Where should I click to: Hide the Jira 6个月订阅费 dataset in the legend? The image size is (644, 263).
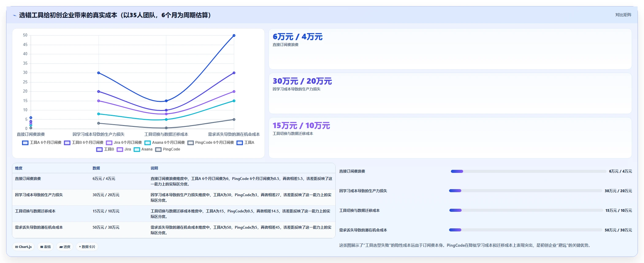pyautogui.click(x=124, y=143)
